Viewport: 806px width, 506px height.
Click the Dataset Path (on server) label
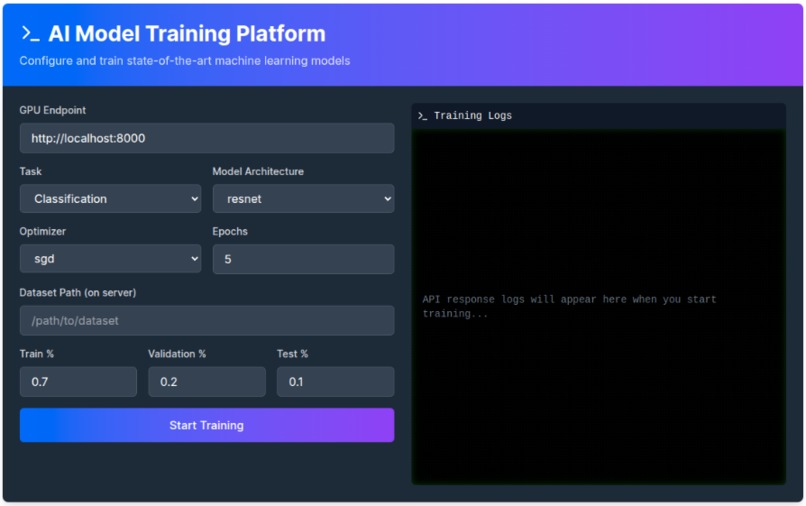click(78, 293)
